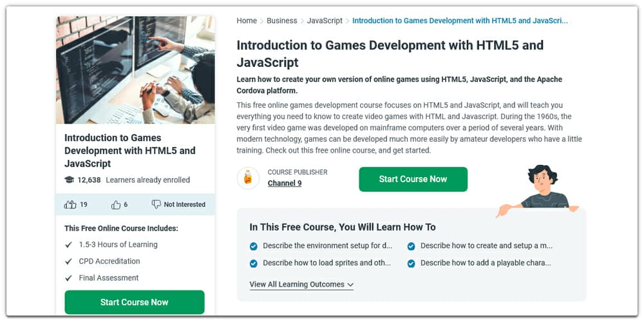
Task: Click 'Describe how to add a playable chara...' outcome
Action: pyautogui.click(x=486, y=263)
